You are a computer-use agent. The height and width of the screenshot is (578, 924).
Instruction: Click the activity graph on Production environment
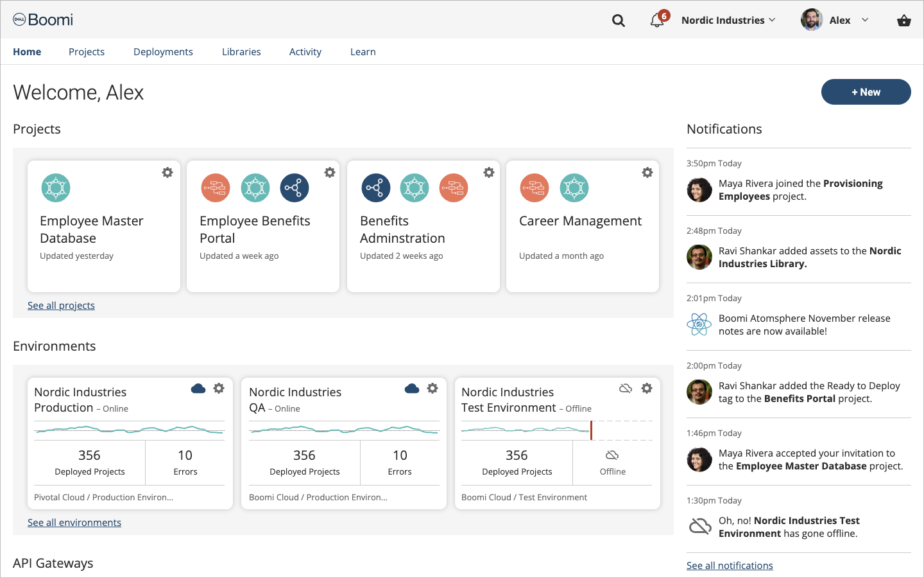[130, 430]
